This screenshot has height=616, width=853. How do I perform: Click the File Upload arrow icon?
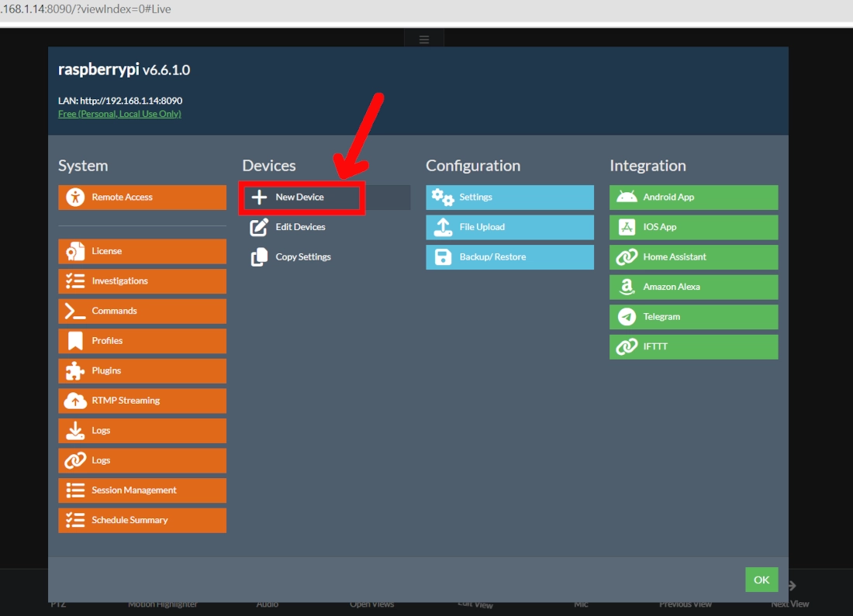pos(443,227)
